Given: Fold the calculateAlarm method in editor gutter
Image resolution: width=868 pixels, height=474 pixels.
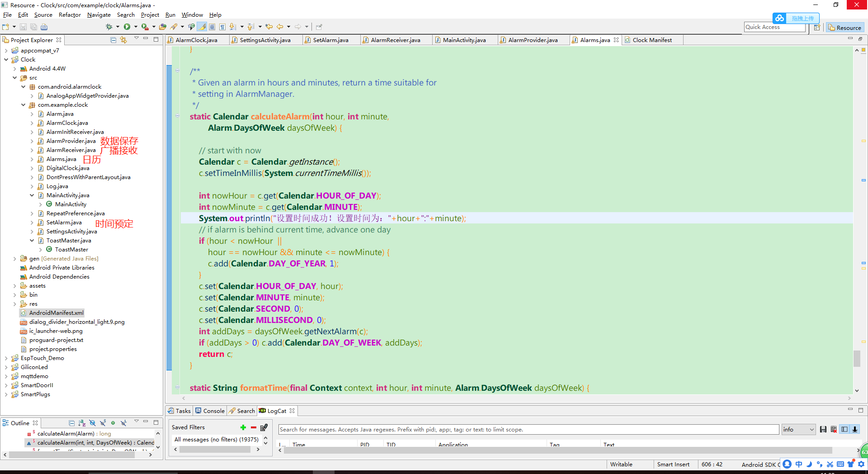Looking at the screenshot, I should 177,116.
